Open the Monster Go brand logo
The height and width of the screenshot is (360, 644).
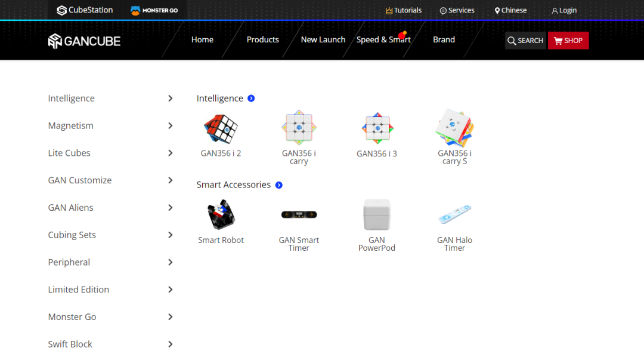(x=154, y=10)
